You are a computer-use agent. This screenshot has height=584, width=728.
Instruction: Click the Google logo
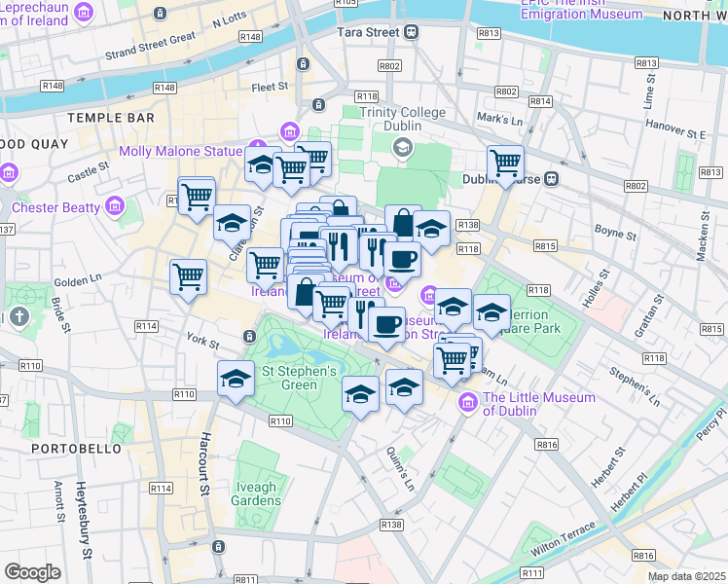click(32, 572)
